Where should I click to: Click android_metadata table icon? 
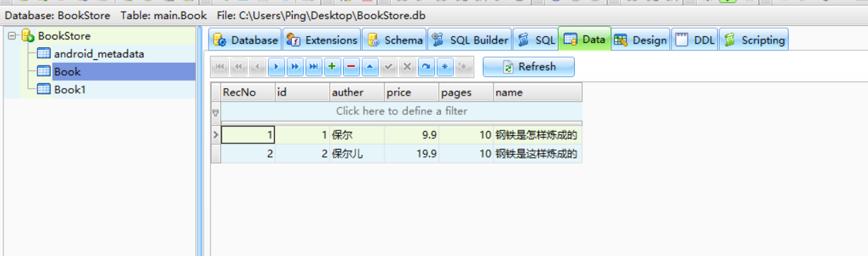44,54
